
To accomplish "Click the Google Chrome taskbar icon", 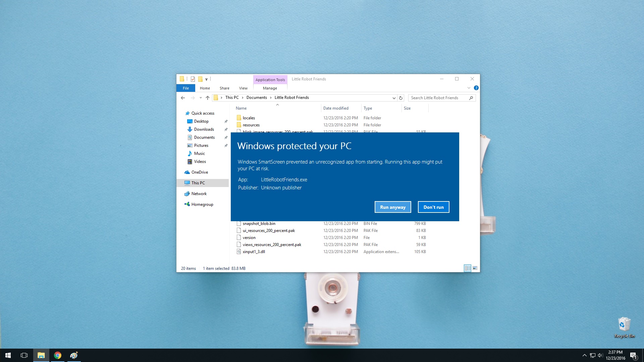I will click(57, 355).
